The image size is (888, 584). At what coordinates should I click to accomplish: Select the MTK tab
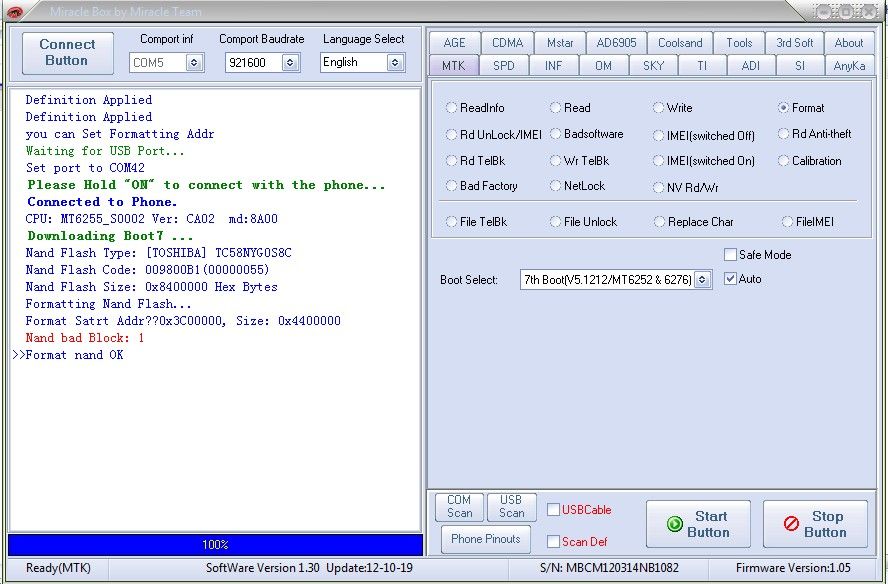[x=454, y=66]
